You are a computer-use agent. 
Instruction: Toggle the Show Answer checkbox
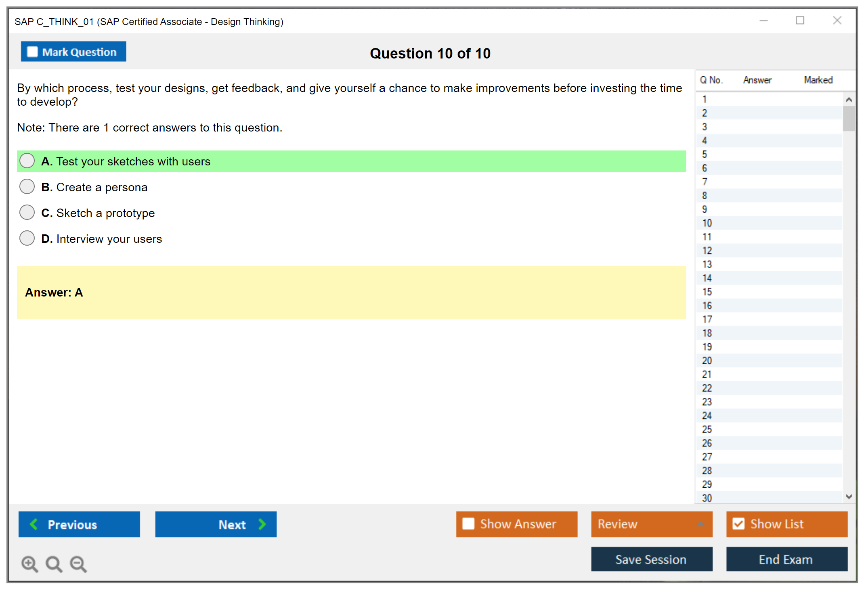pyautogui.click(x=468, y=524)
